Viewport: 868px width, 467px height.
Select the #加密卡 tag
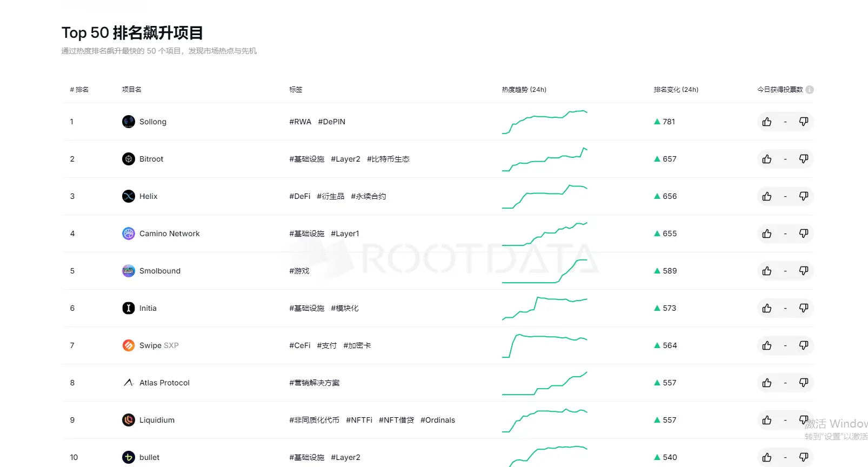[x=357, y=345]
